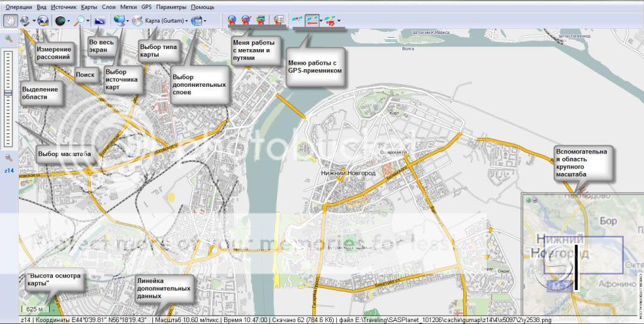Screen dimensions: 644x324
Task: Open the placemark manager list icon
Action: pyautogui.click(x=280, y=20)
